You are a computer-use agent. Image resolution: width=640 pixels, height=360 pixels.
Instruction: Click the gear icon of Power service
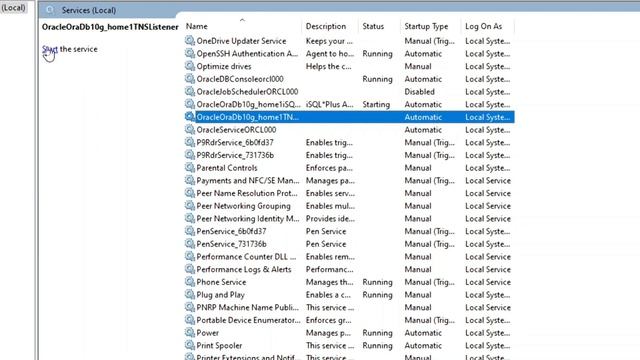pos(189,332)
